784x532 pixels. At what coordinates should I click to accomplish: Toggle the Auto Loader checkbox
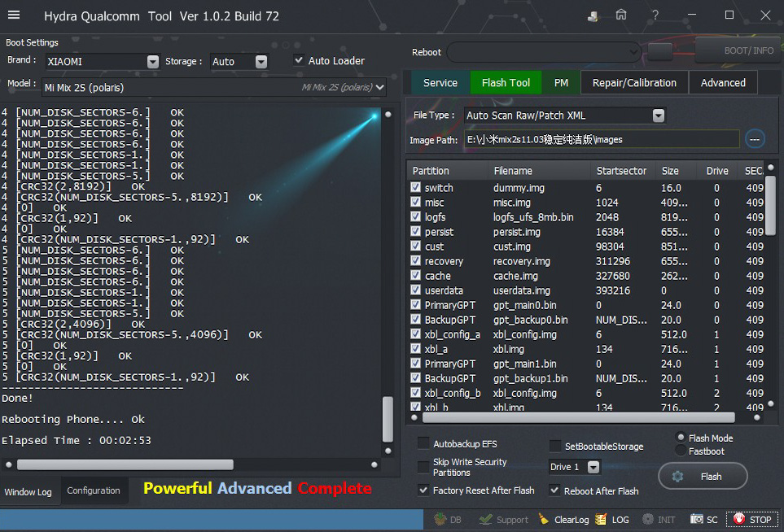pyautogui.click(x=299, y=60)
